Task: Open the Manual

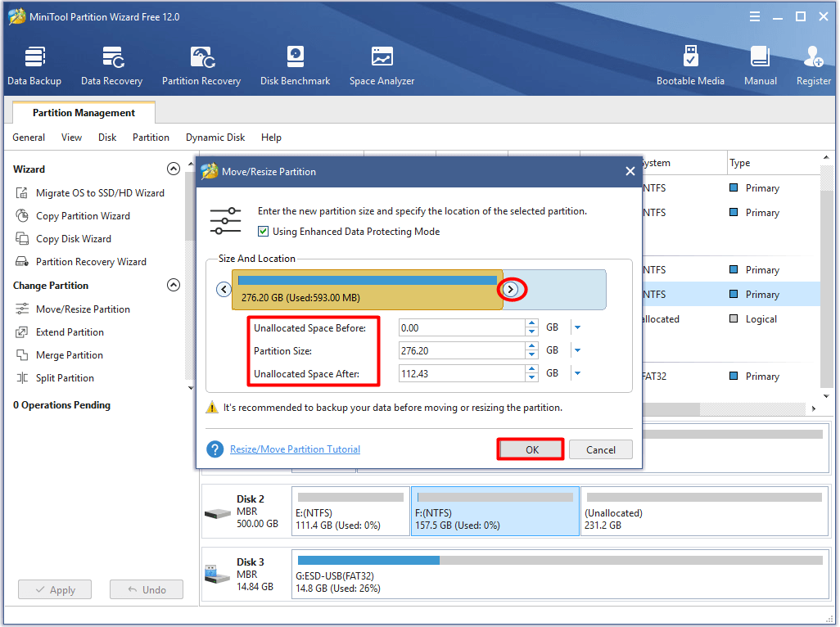Action: pos(761,65)
